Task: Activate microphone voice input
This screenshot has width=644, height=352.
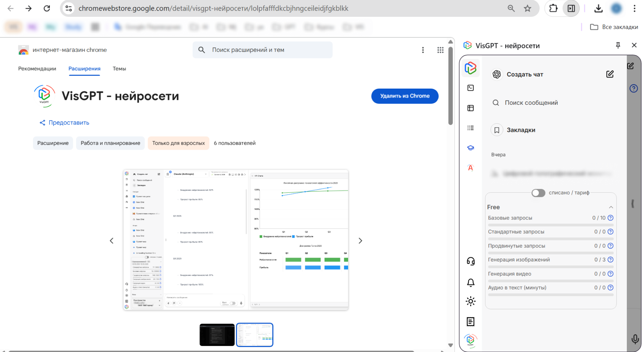Action: point(635,339)
